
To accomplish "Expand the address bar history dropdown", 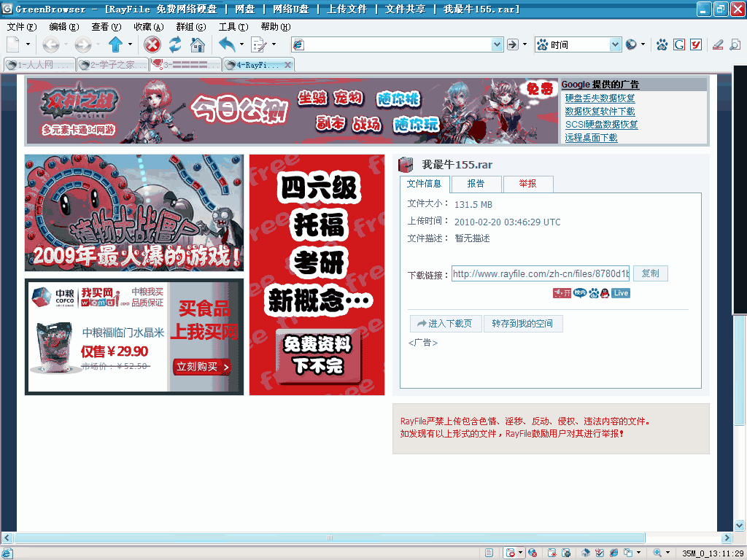I will click(497, 44).
